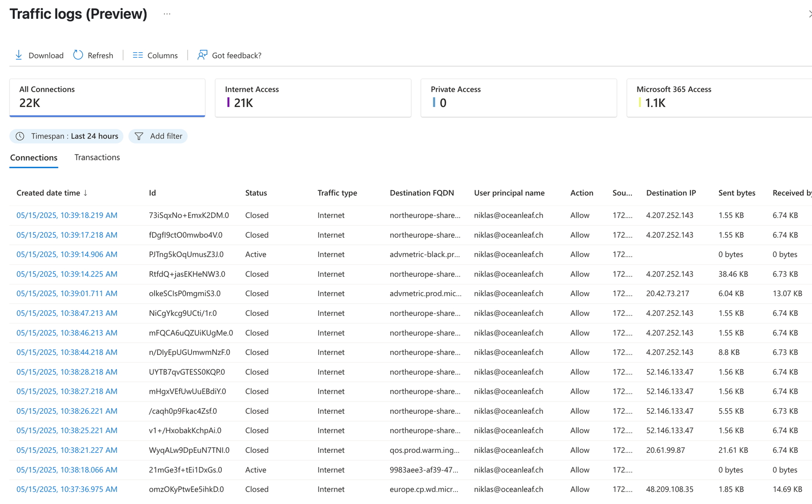Toggle the Internet Access card to filter connections

coord(313,98)
